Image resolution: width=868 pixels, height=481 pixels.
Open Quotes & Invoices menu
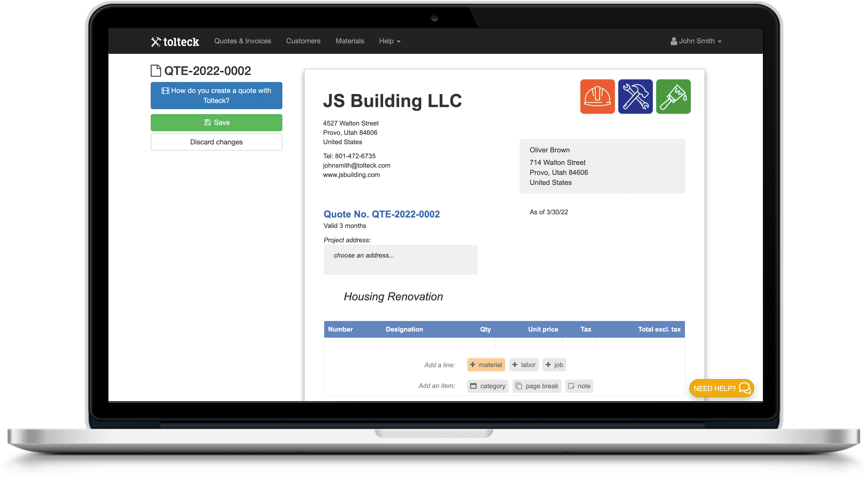[243, 41]
